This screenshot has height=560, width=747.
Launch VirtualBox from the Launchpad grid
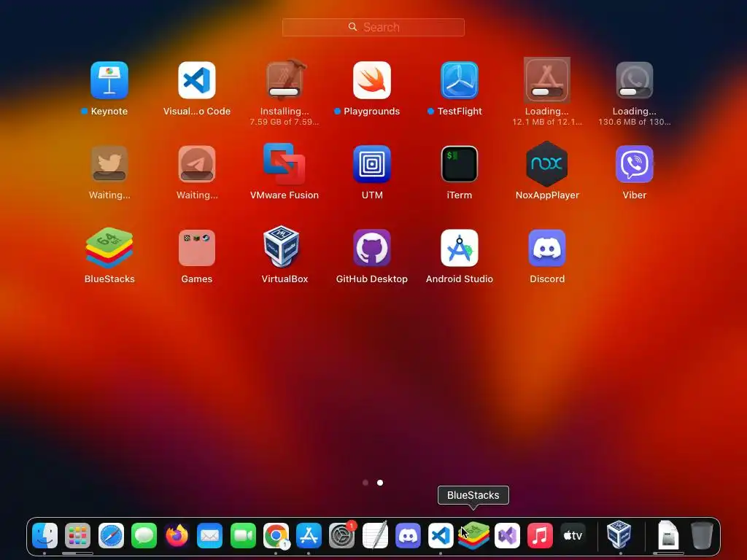282,246
